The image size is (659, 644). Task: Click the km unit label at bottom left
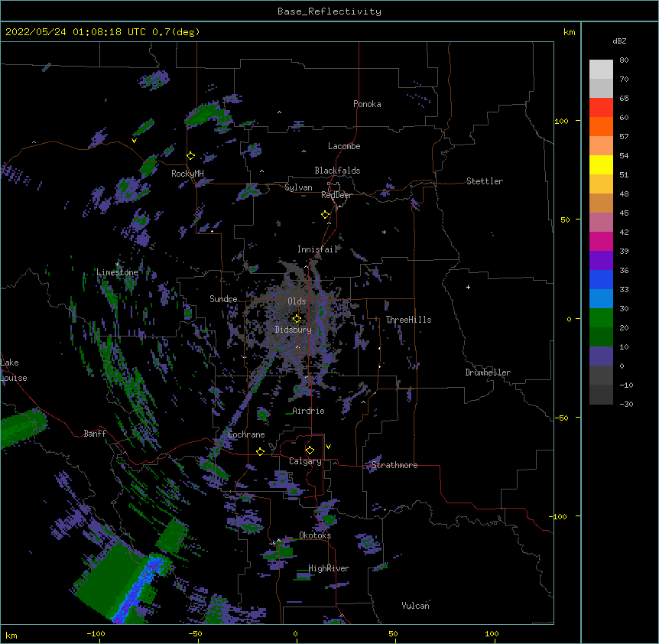11,635
